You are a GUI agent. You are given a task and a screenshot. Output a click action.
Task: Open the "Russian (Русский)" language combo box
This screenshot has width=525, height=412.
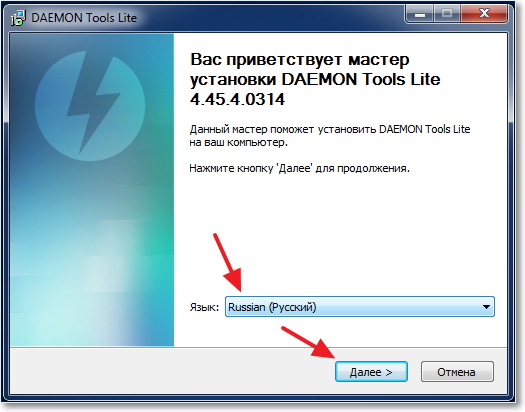pos(360,307)
